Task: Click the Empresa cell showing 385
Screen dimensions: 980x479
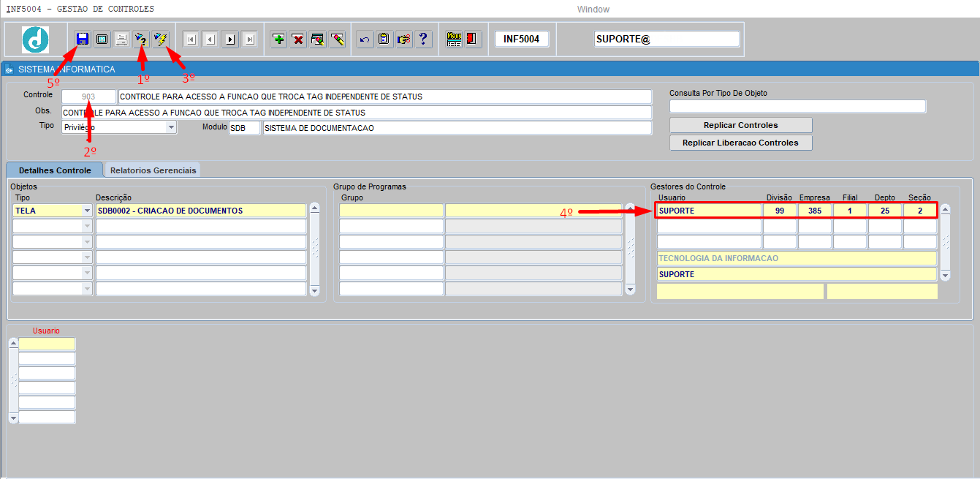Action: (815, 211)
